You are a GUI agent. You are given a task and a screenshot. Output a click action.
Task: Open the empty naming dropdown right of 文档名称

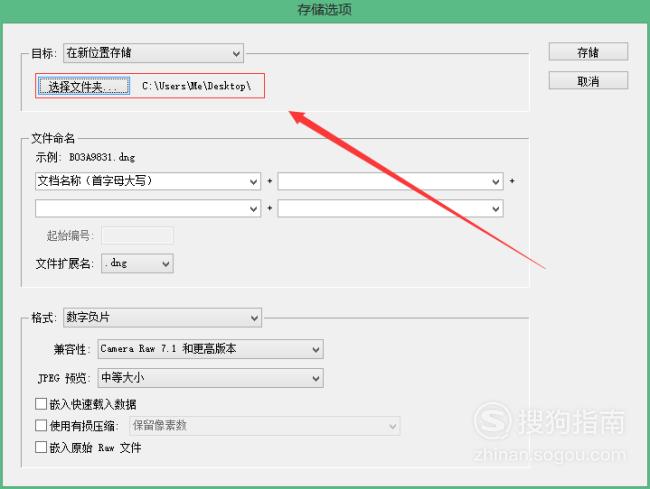tap(390, 182)
